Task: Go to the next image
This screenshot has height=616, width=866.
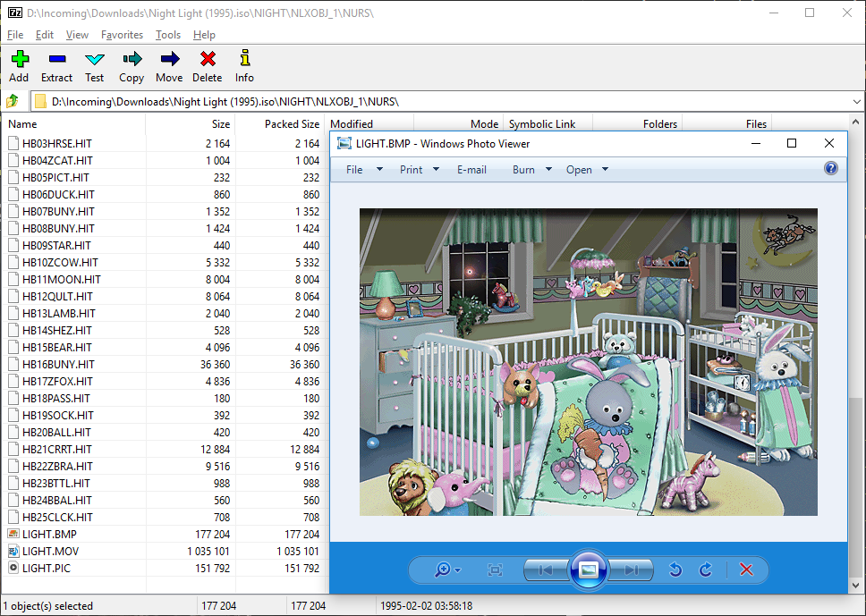Action: 632,570
